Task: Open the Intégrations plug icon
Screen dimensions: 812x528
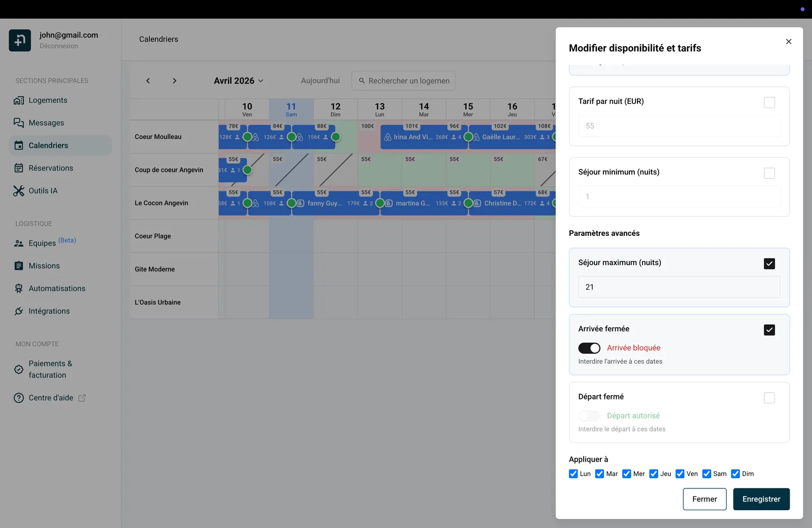Action: (19, 311)
